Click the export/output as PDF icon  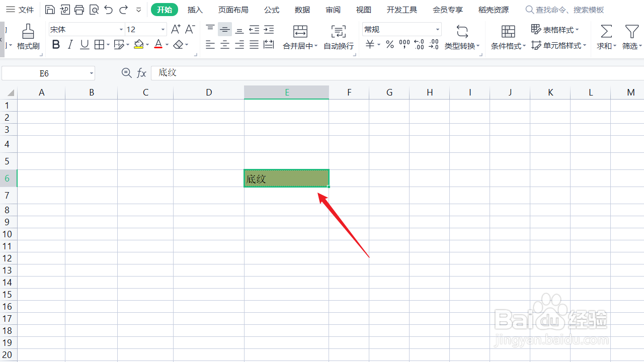point(64,10)
